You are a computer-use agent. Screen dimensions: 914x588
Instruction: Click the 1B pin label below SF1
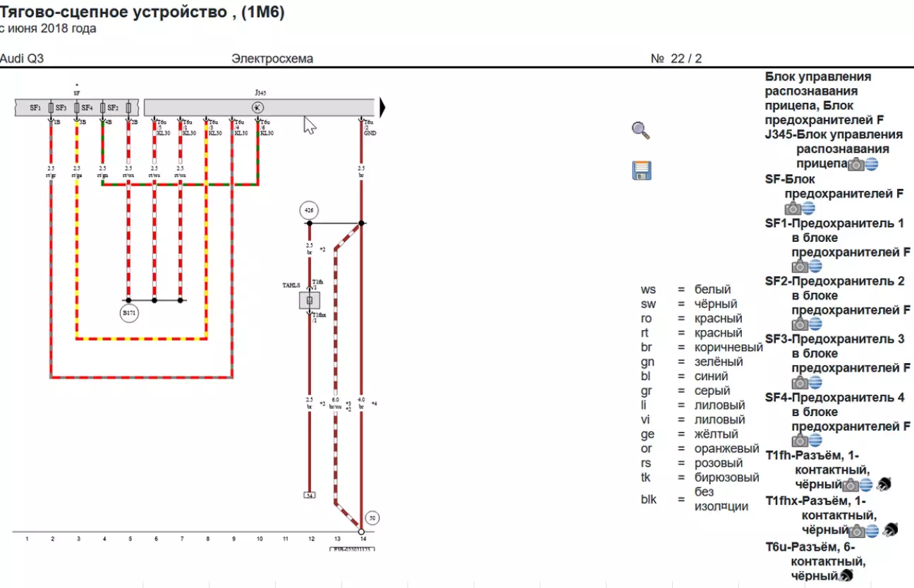(x=56, y=122)
